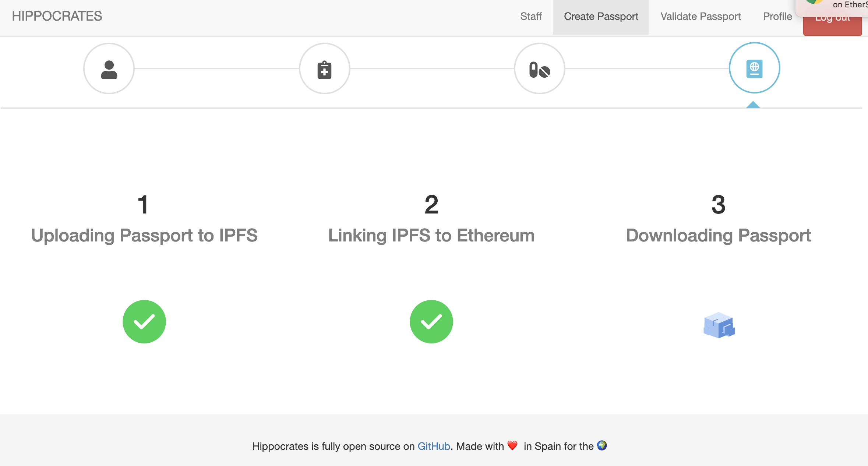
Task: Open the Staff menu item
Action: pyautogui.click(x=531, y=17)
